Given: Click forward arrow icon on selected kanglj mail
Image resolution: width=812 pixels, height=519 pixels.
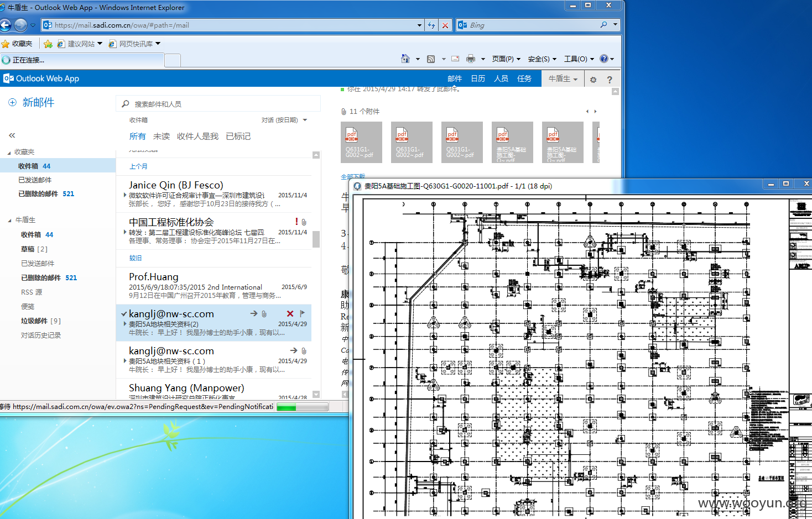Looking at the screenshot, I should 254,313.
